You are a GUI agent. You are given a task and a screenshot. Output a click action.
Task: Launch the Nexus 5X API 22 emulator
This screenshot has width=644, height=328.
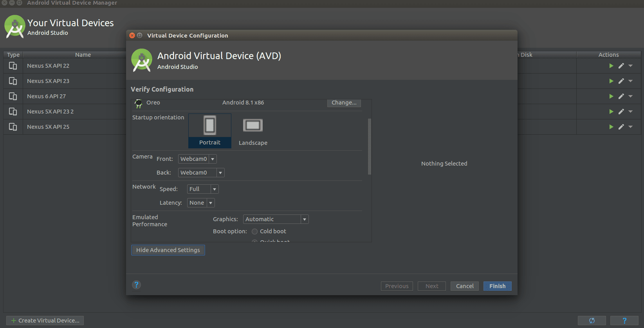coord(611,66)
